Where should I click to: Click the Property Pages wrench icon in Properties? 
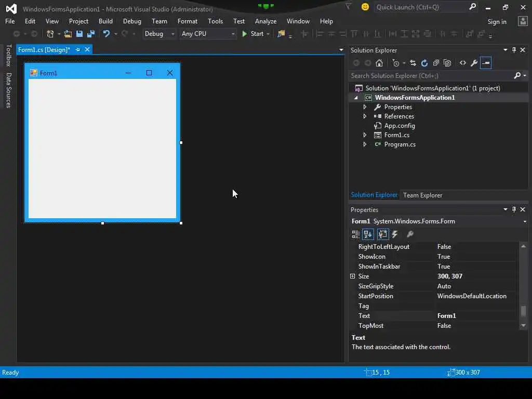point(410,234)
